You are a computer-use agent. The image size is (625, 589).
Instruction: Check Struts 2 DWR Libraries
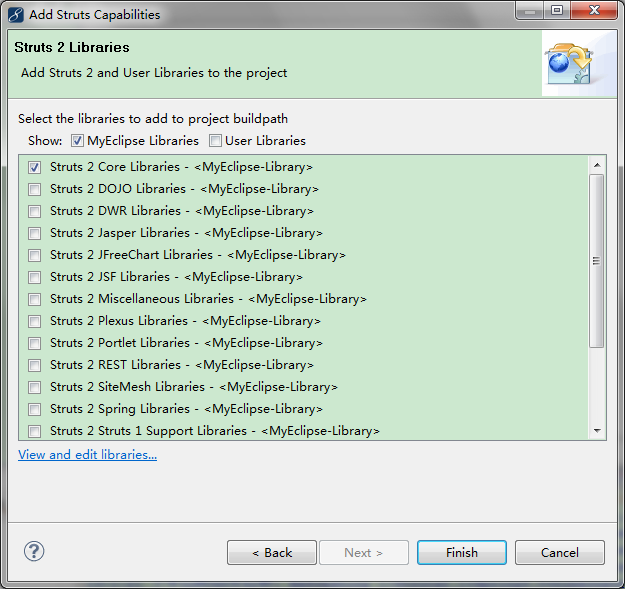(x=35, y=211)
